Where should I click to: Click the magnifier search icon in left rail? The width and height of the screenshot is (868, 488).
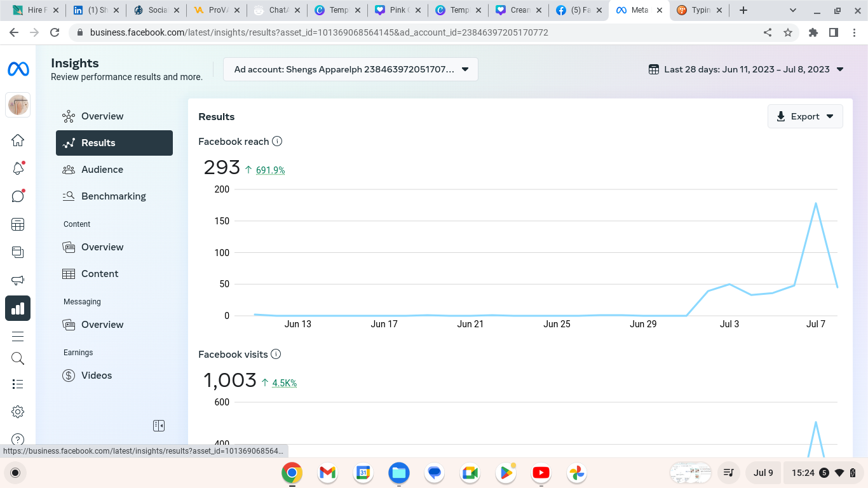(18, 359)
